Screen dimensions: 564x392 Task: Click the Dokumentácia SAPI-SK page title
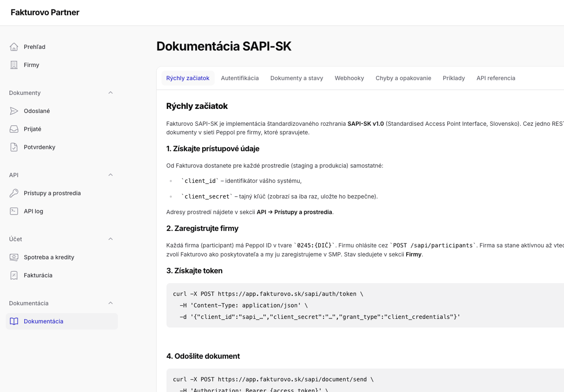[224, 46]
